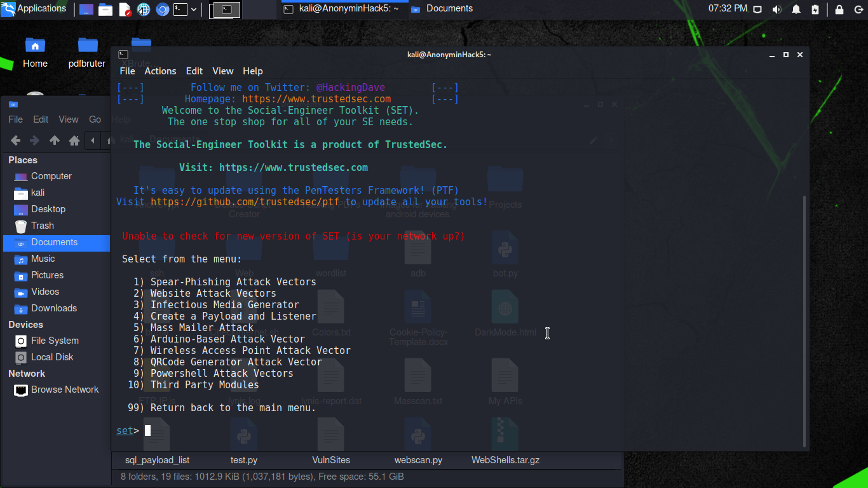The height and width of the screenshot is (488, 868).
Task: Click the show desktop panel launcher
Action: [x=86, y=10]
